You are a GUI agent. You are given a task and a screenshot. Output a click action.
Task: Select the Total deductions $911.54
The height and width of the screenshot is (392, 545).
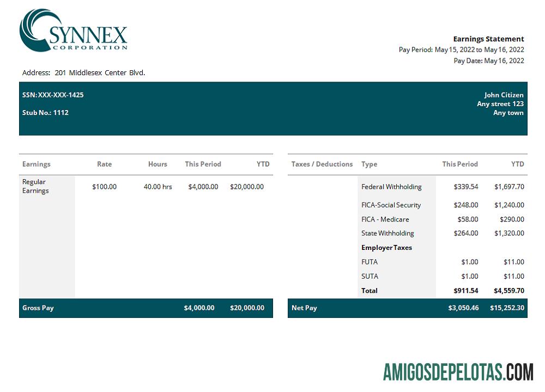pyautogui.click(x=465, y=291)
